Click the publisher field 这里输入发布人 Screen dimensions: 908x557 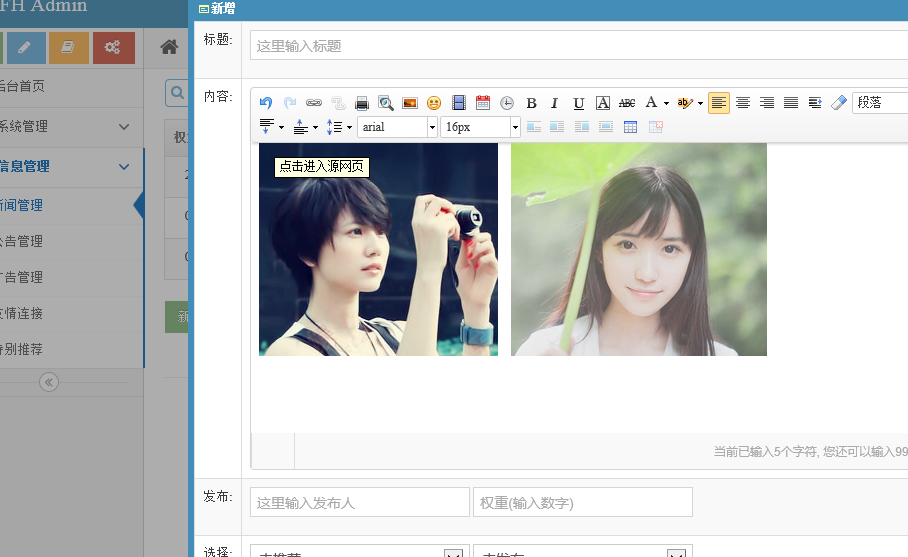[360, 503]
